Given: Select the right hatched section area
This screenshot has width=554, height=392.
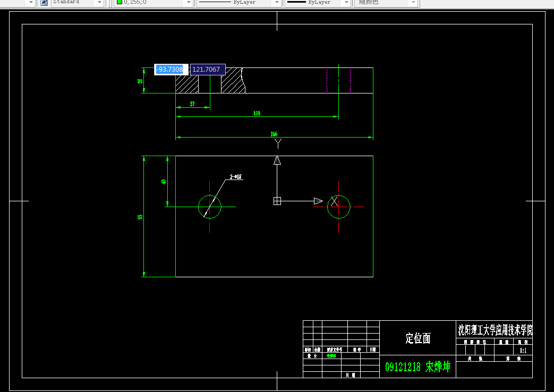Looking at the screenshot, I should 233,81.
